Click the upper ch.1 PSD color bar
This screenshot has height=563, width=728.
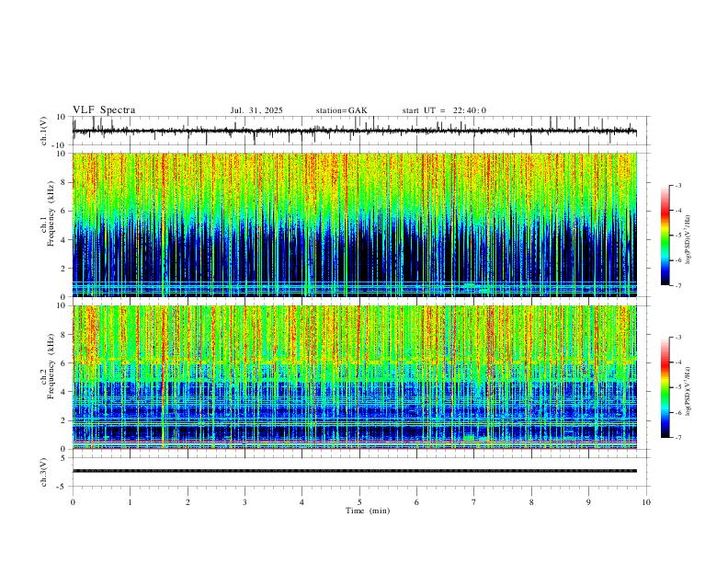(x=665, y=236)
